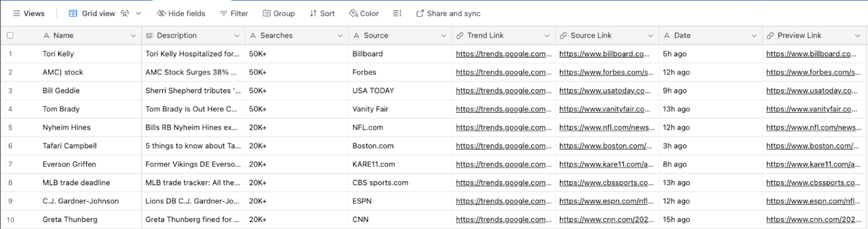Open the Views sidebar
This screenshot has height=229, width=868.
(x=28, y=14)
